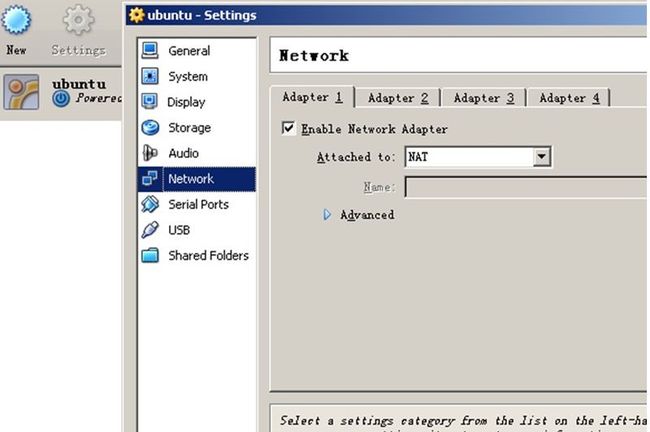This screenshot has width=650, height=432.
Task: Open the Shared Folders icon
Action: [150, 255]
